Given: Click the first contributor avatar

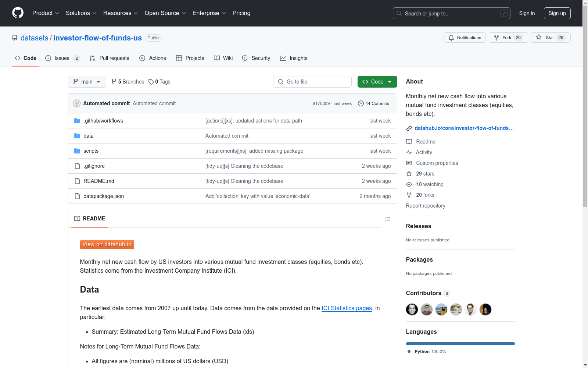Looking at the screenshot, I should (412, 309).
